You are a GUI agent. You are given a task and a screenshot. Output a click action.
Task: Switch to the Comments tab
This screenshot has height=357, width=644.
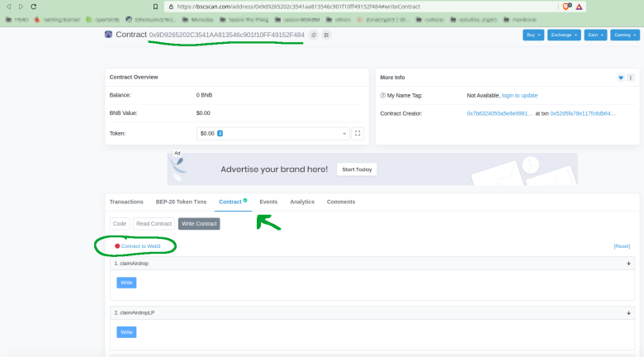coord(341,202)
